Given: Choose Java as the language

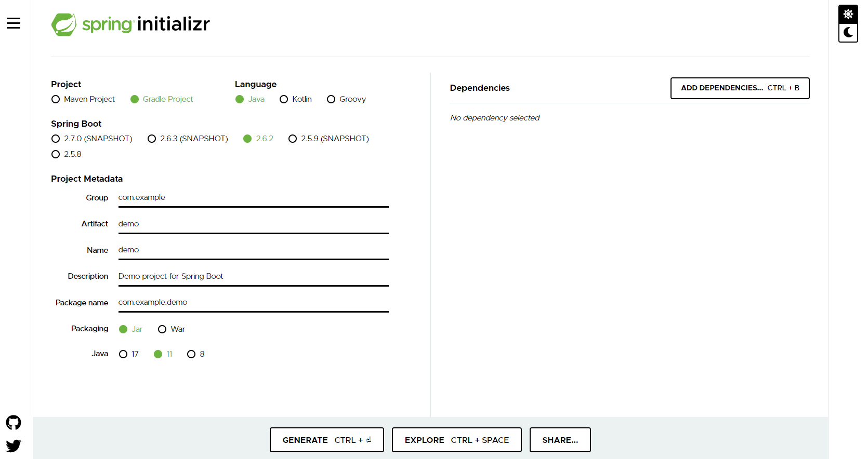Looking at the screenshot, I should (x=250, y=99).
